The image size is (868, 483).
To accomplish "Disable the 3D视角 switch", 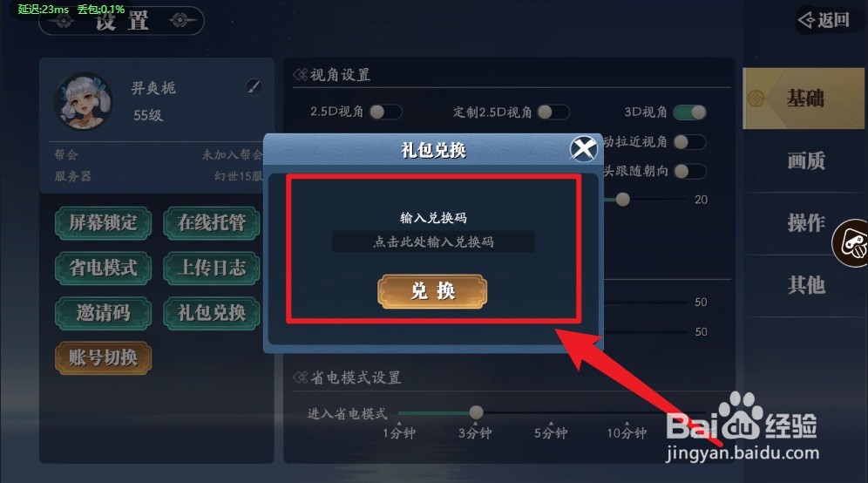I will click(x=689, y=112).
